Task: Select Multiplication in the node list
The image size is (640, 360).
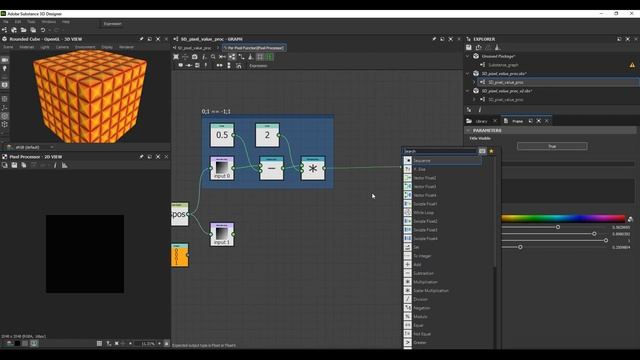Action: click(443, 282)
